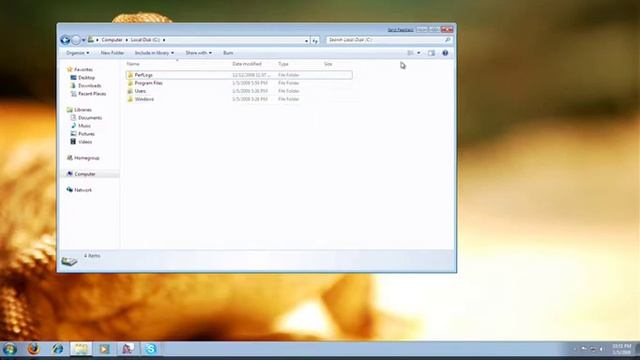
Task: Click Burn in the toolbar
Action: click(x=228, y=53)
